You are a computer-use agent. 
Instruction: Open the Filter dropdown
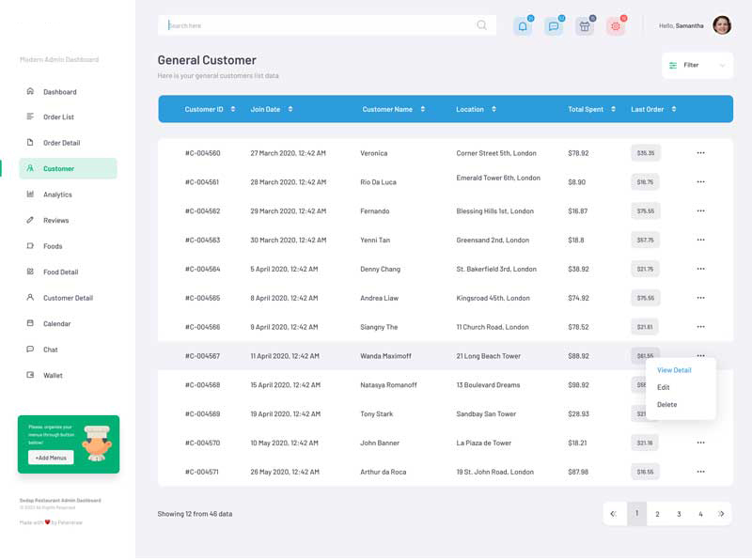[697, 65]
